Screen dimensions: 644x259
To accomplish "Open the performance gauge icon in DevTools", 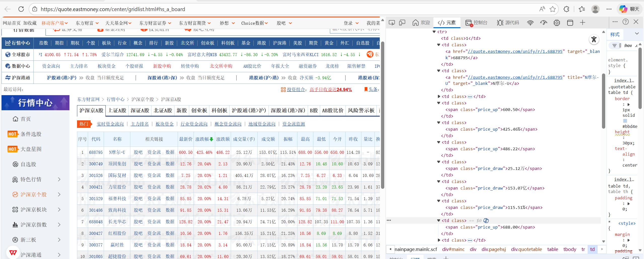I will point(544,22).
